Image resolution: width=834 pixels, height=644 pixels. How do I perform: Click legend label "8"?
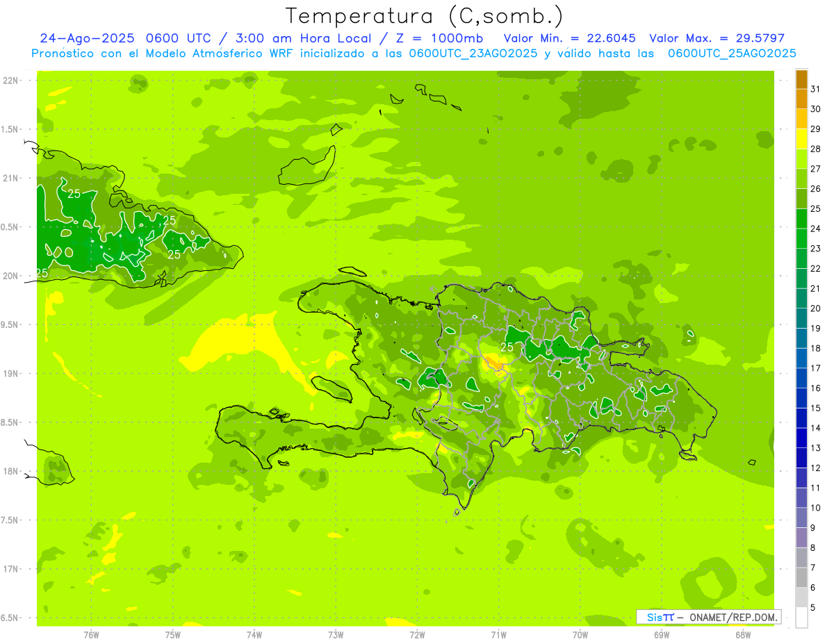[813, 548]
